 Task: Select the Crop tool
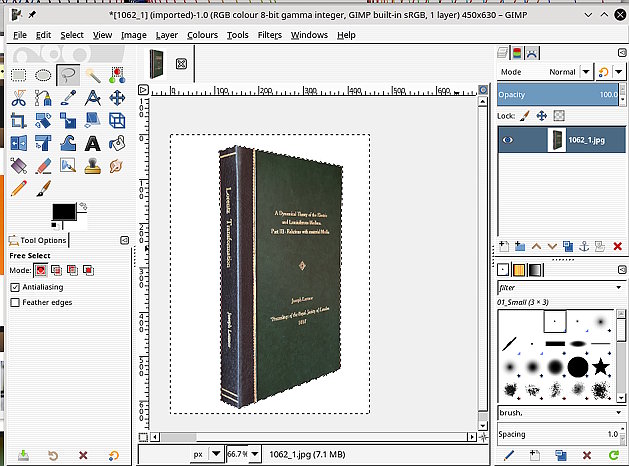18,121
